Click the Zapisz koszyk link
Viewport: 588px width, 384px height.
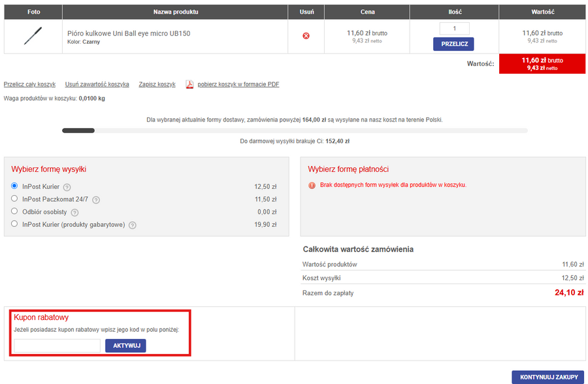point(157,84)
